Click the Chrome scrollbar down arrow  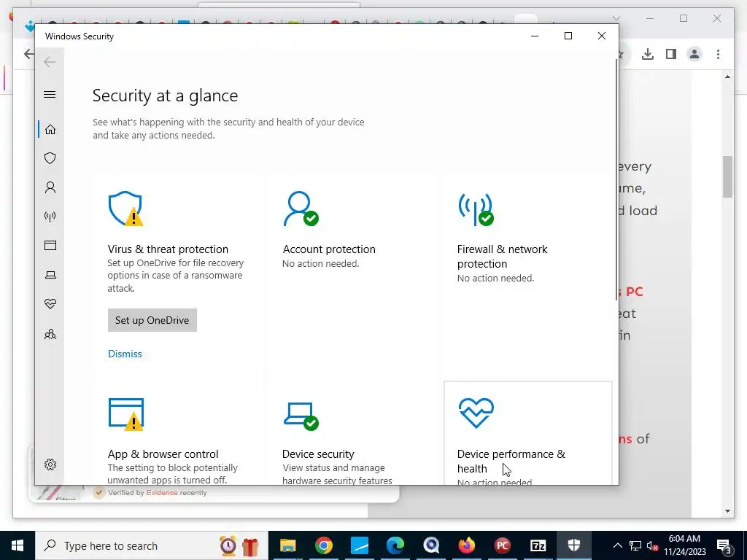727,511
